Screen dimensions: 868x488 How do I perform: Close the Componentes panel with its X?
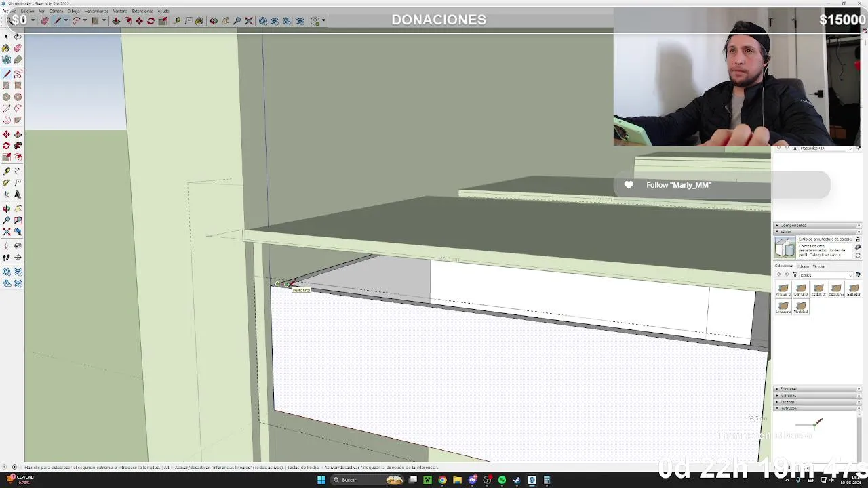859,226
